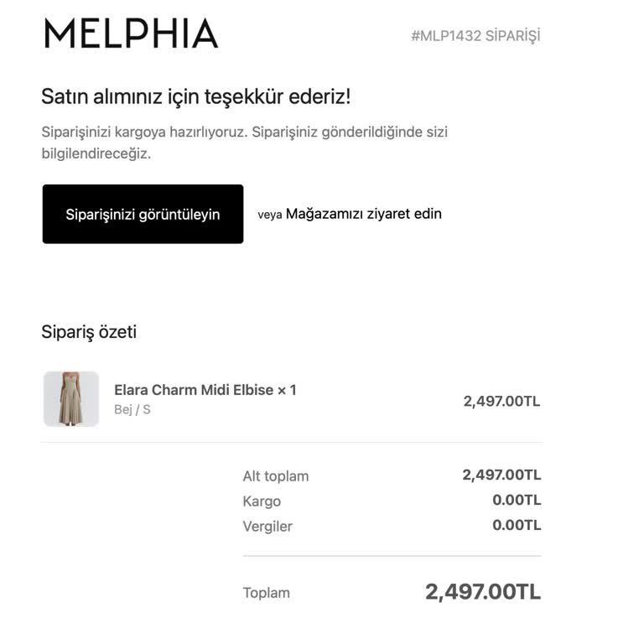Image resolution: width=644 pixels, height=644 pixels.
Task: Click the Vergiler label
Action: coord(267,527)
